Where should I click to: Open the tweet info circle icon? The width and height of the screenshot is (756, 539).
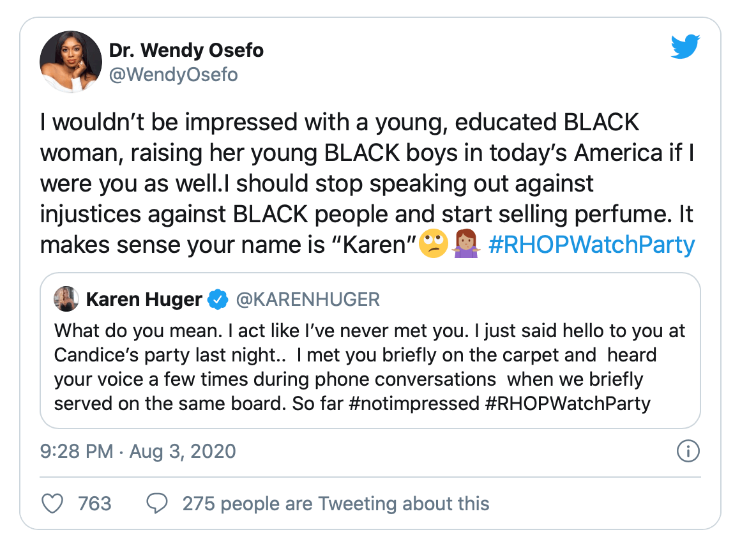tap(688, 452)
